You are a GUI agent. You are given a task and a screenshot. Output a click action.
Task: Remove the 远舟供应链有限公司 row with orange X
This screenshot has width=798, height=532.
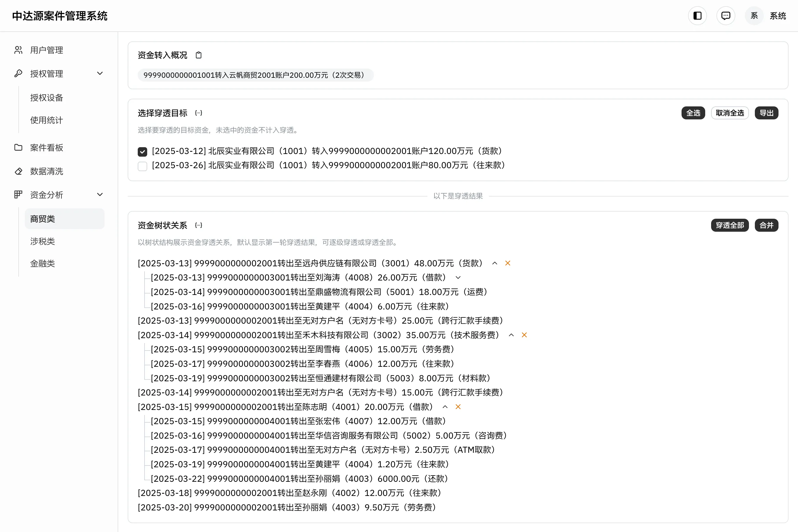[x=507, y=263]
